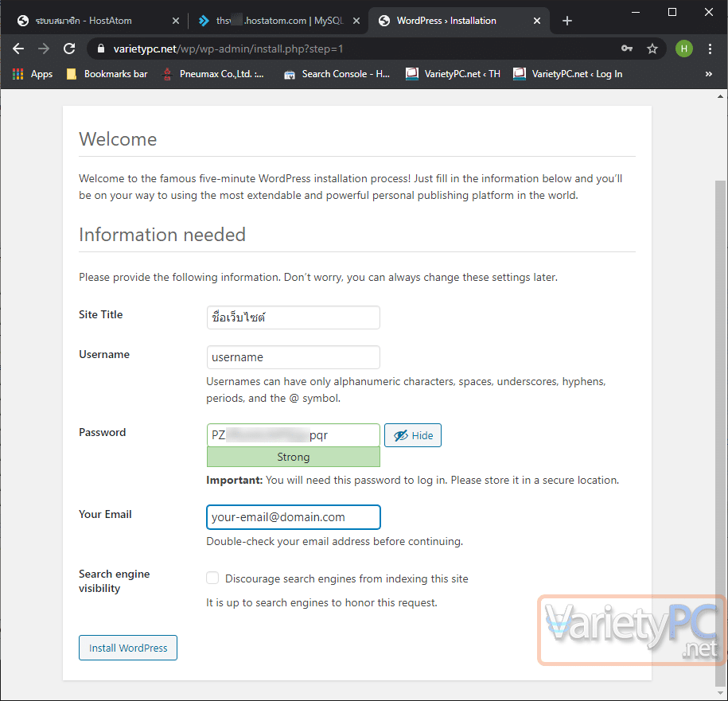Viewport: 728px width, 701px height.
Task: Close the hostatom.com MySQL tab
Action: coord(356,21)
